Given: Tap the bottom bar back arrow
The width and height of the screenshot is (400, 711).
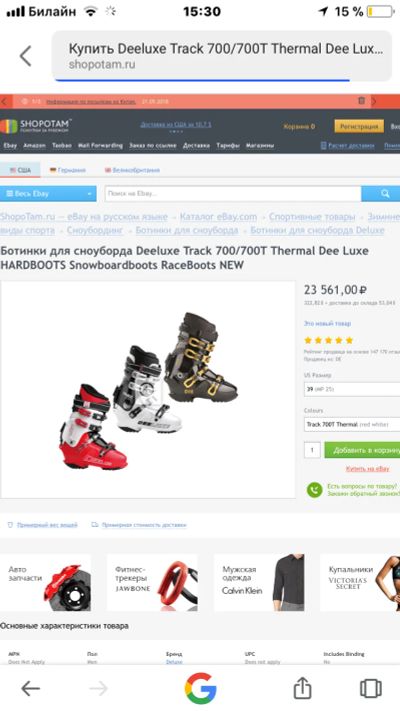Looking at the screenshot, I should coord(30,689).
